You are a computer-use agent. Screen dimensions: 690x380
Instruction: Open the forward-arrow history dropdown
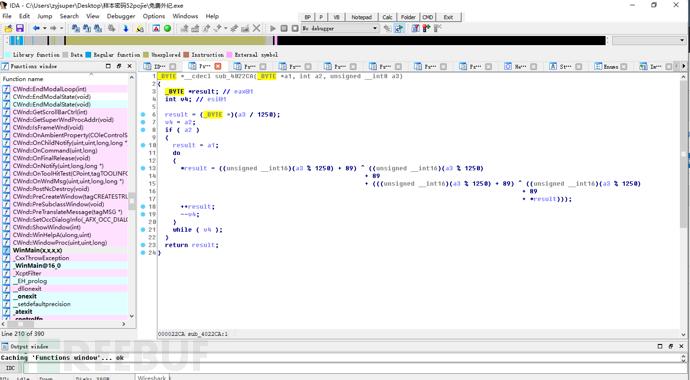coord(61,28)
